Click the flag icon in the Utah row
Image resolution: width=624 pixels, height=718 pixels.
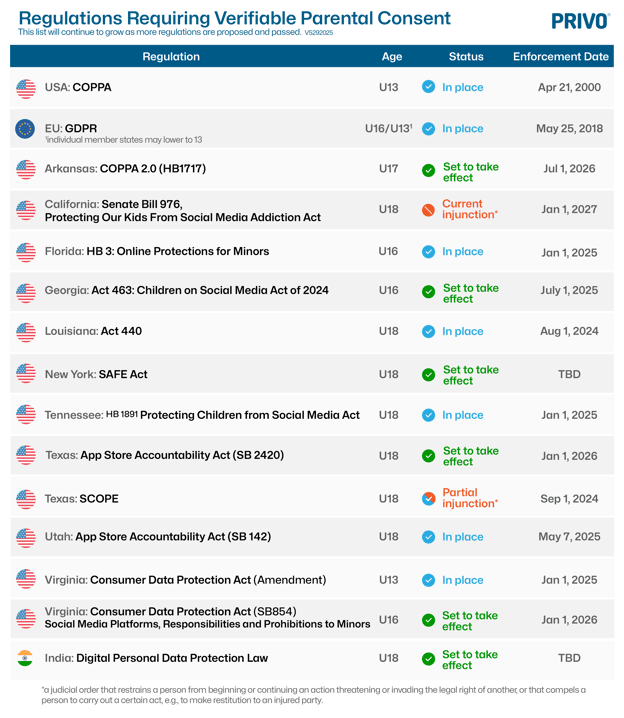26,538
